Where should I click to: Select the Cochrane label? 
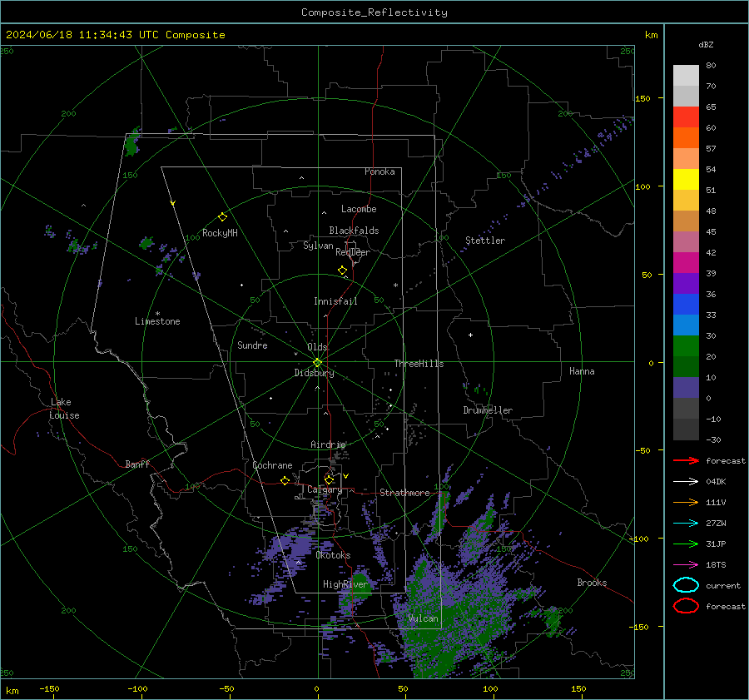point(272,465)
